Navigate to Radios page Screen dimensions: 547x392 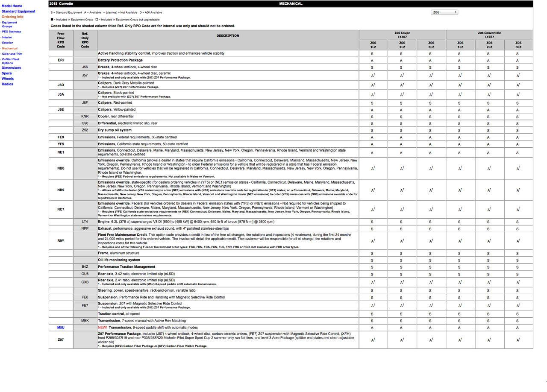point(7,84)
